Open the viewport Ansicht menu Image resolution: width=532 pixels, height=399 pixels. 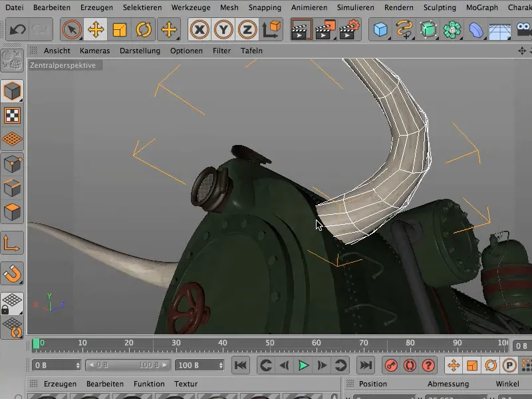[x=57, y=51]
